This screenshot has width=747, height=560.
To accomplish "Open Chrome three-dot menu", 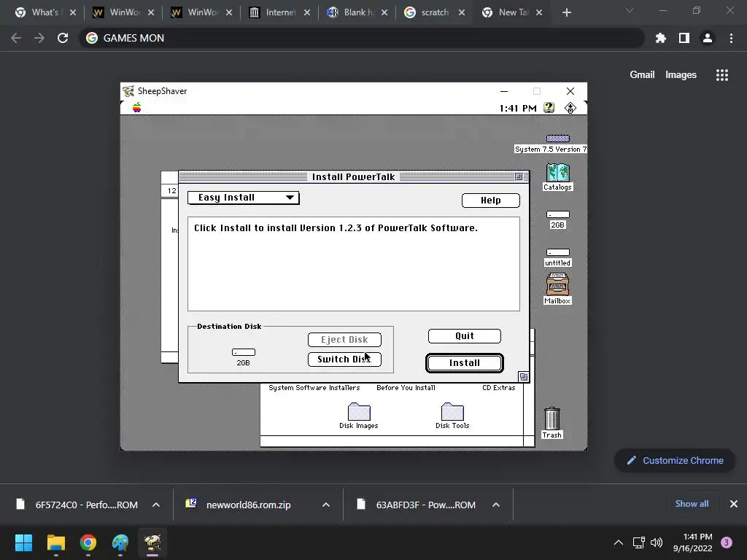I will point(731,38).
